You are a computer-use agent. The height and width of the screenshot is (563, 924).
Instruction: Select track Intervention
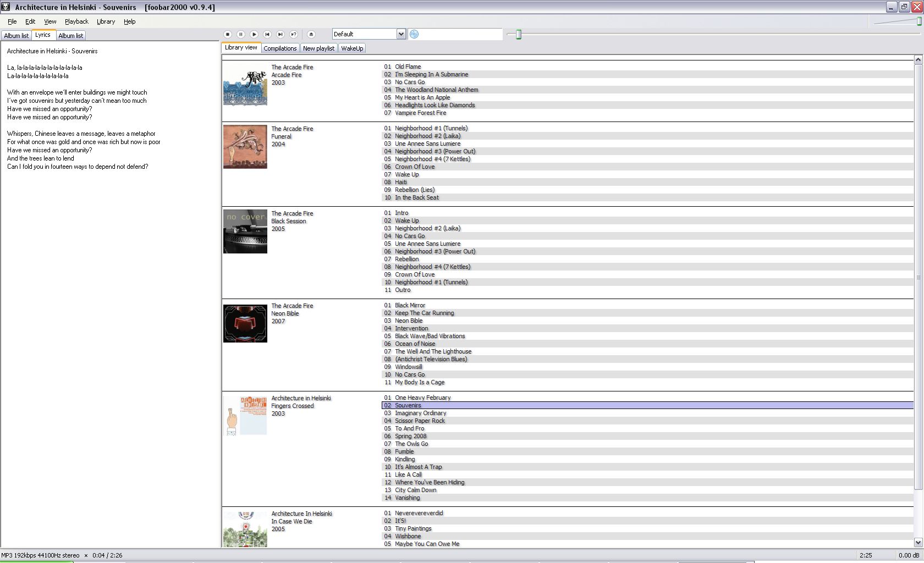tap(647, 328)
